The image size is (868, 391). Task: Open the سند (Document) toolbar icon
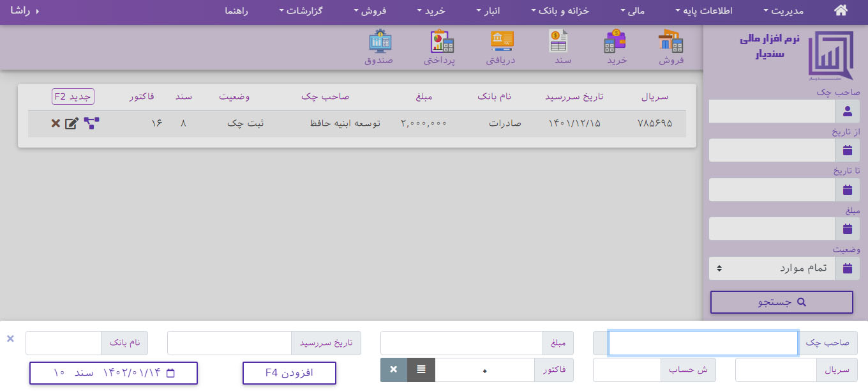561,47
